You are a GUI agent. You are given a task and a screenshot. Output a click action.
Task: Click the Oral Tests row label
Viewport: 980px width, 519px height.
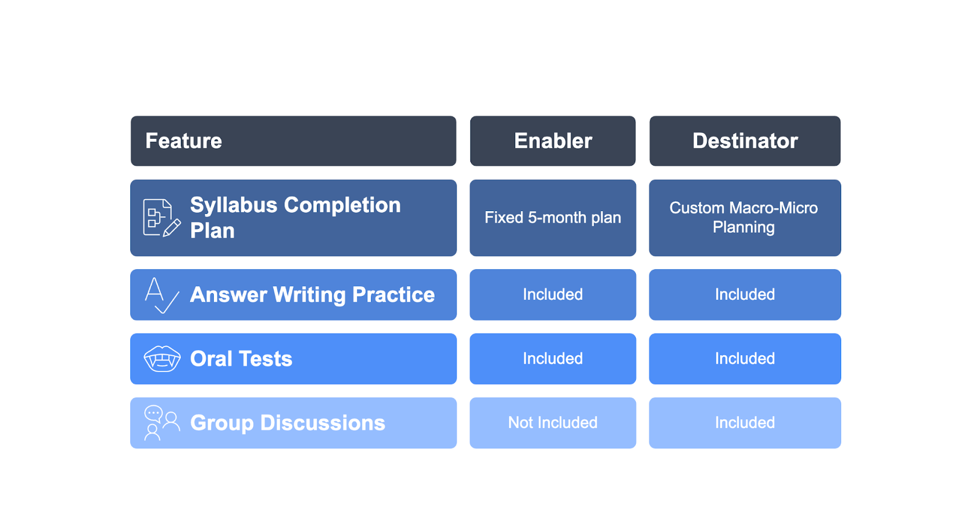241,359
